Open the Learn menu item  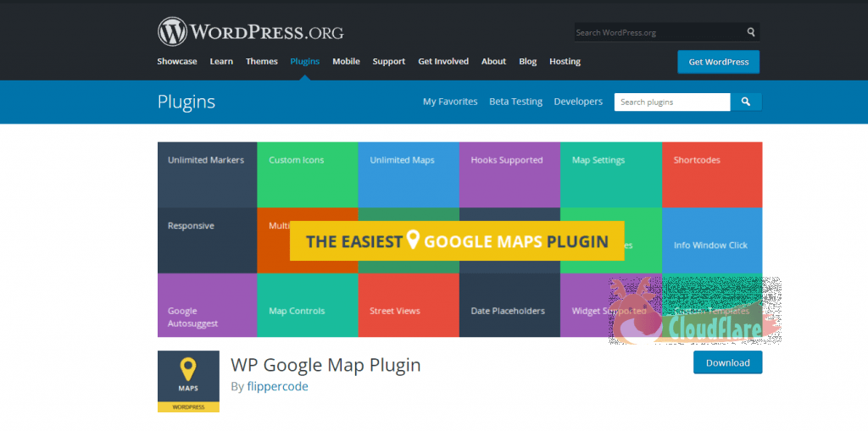tap(221, 62)
